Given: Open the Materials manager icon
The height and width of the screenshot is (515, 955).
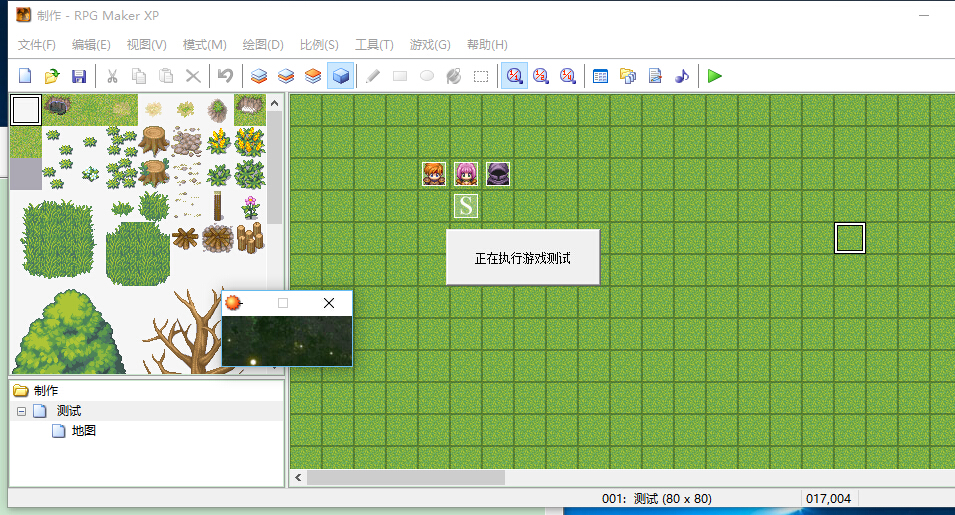Looking at the screenshot, I should pyautogui.click(x=627, y=76).
